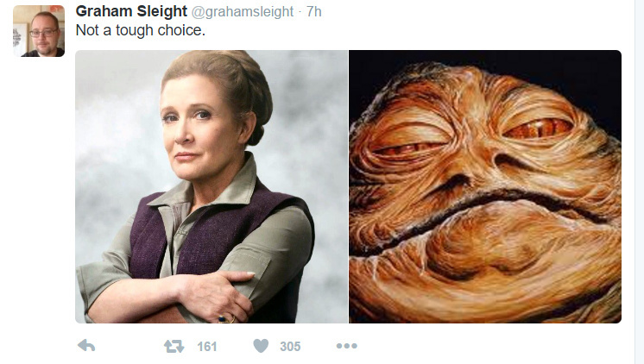
Task: Open the @grahamsleight handle link
Action: pyautogui.click(x=243, y=11)
